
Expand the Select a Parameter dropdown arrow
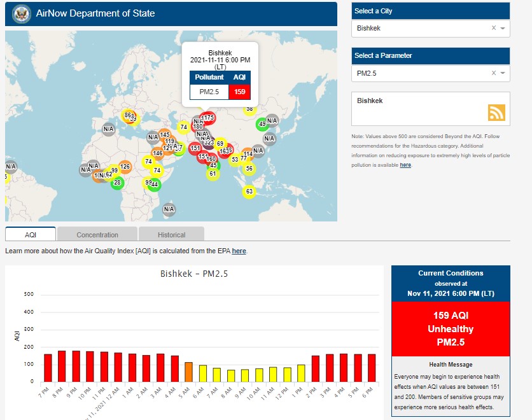[x=503, y=74]
